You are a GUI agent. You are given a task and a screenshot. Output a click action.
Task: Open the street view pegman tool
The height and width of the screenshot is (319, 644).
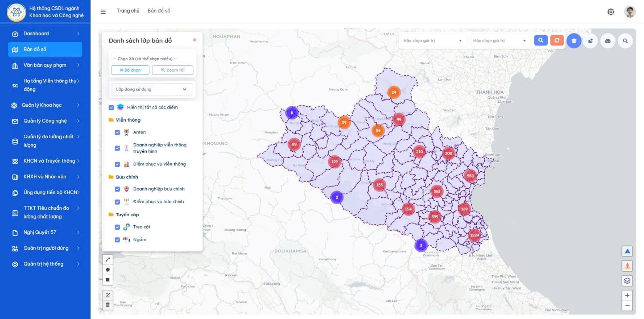tap(627, 266)
